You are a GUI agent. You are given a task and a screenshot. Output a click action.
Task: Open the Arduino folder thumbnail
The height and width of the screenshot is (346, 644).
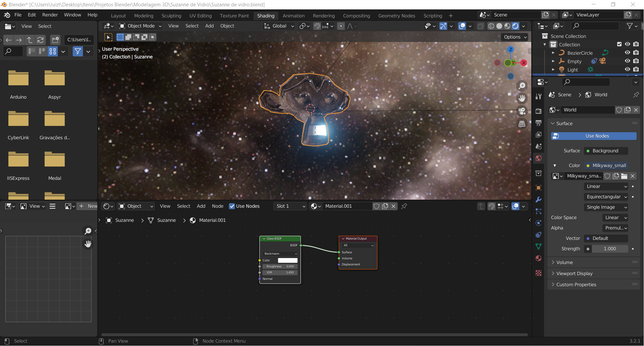pos(18,78)
